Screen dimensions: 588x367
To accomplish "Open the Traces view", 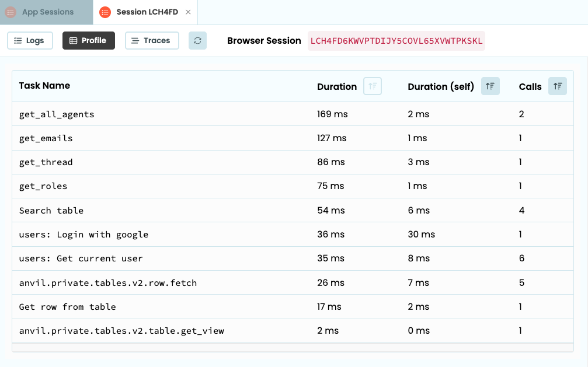I will [152, 40].
